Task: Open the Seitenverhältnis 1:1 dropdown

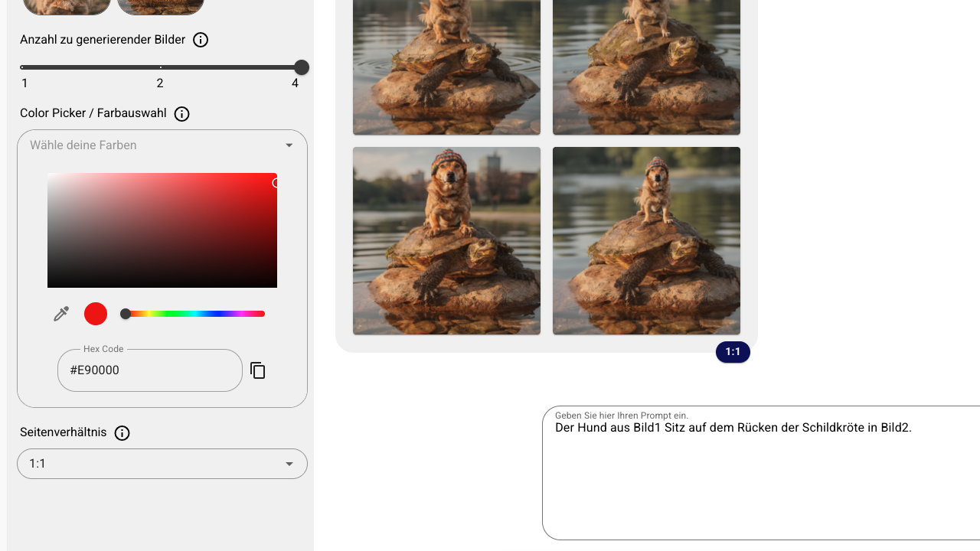Action: click(162, 464)
